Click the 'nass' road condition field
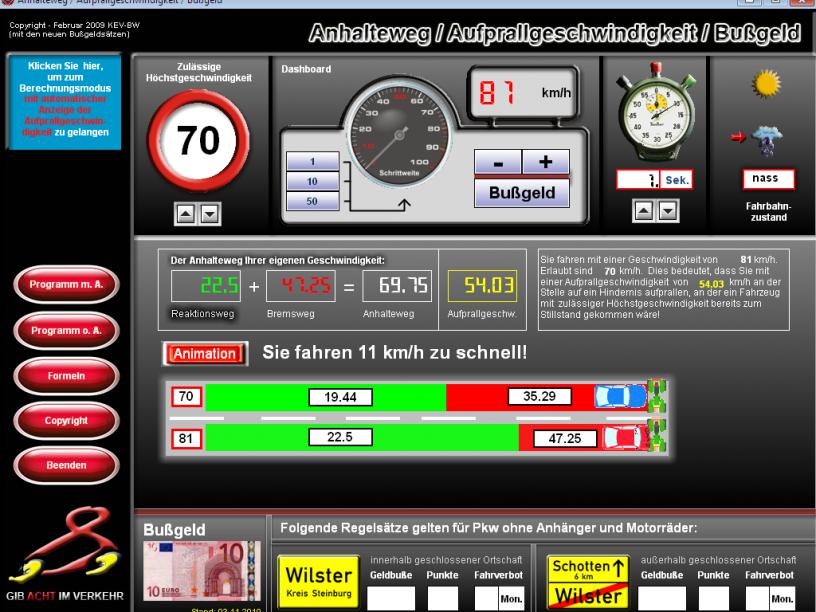The width and height of the screenshot is (816, 612). point(769,179)
